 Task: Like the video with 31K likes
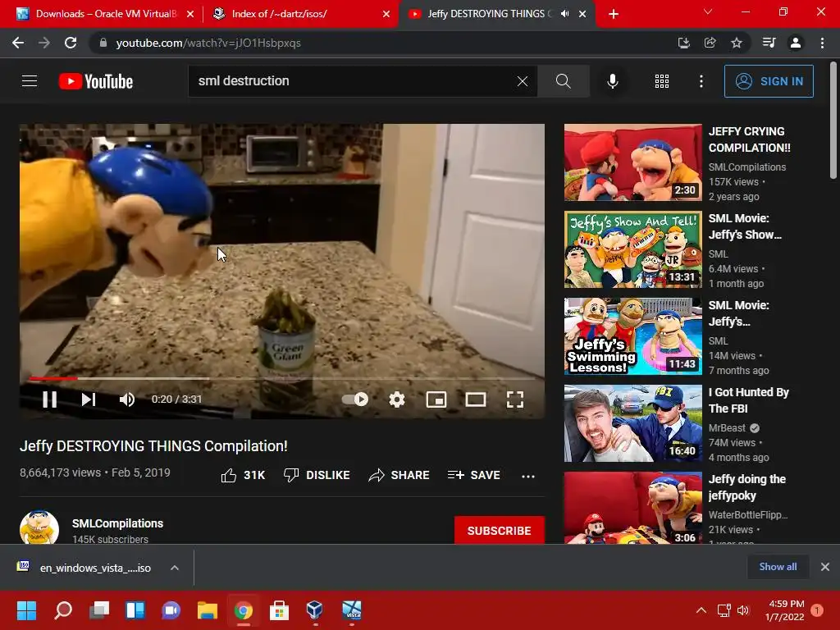click(x=243, y=475)
